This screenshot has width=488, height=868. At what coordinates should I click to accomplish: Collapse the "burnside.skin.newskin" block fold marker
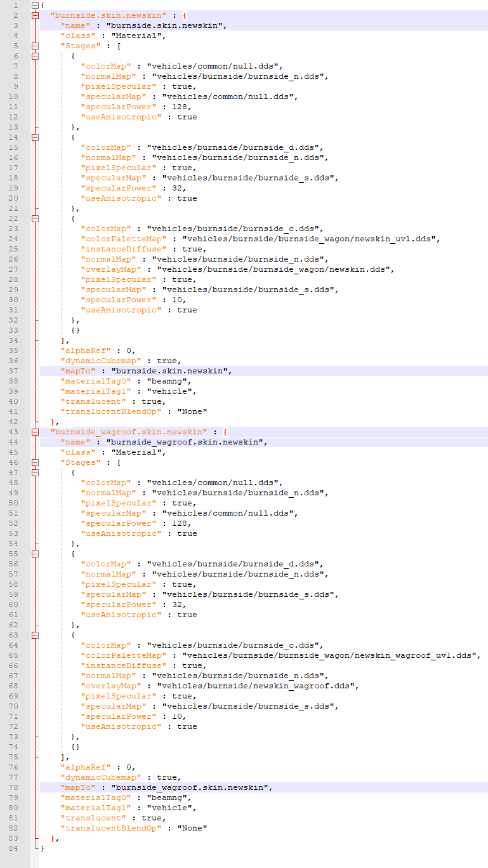[35, 15]
